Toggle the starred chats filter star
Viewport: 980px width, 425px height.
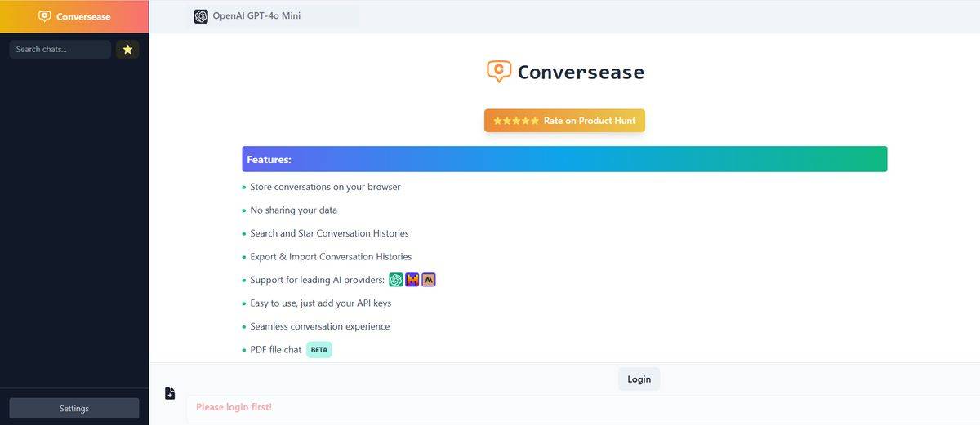pos(127,50)
